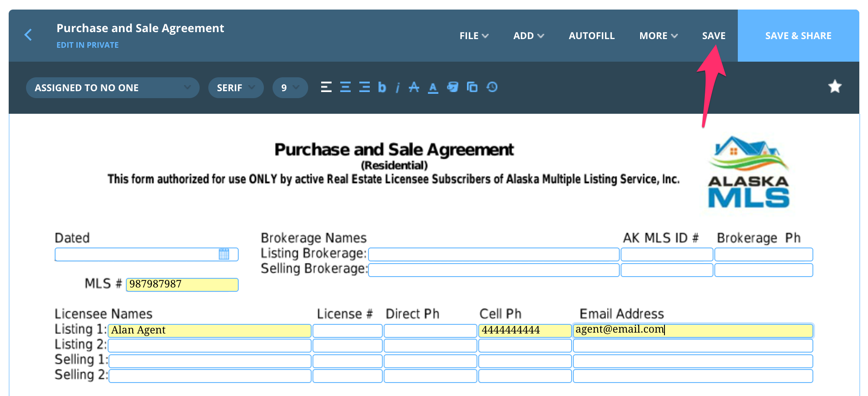Toggle bold formatting
The height and width of the screenshot is (396, 868).
[x=382, y=87]
